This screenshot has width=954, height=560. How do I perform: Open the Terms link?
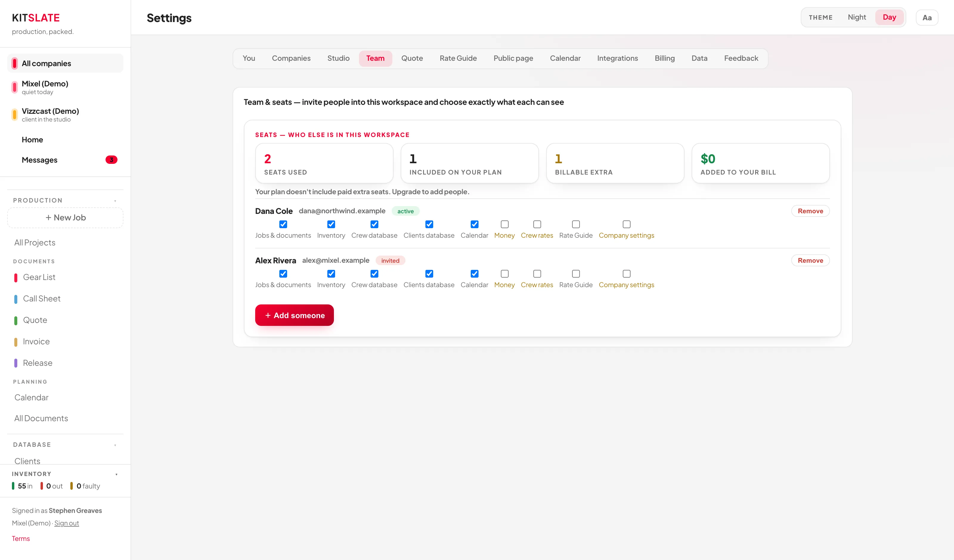pyautogui.click(x=21, y=539)
